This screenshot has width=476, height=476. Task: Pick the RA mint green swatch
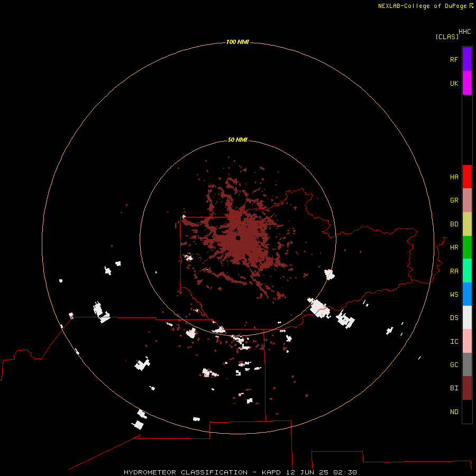pos(467,271)
